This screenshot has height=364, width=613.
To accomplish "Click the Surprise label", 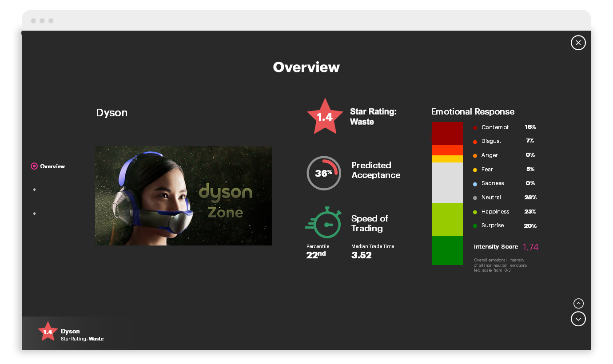I will (493, 226).
